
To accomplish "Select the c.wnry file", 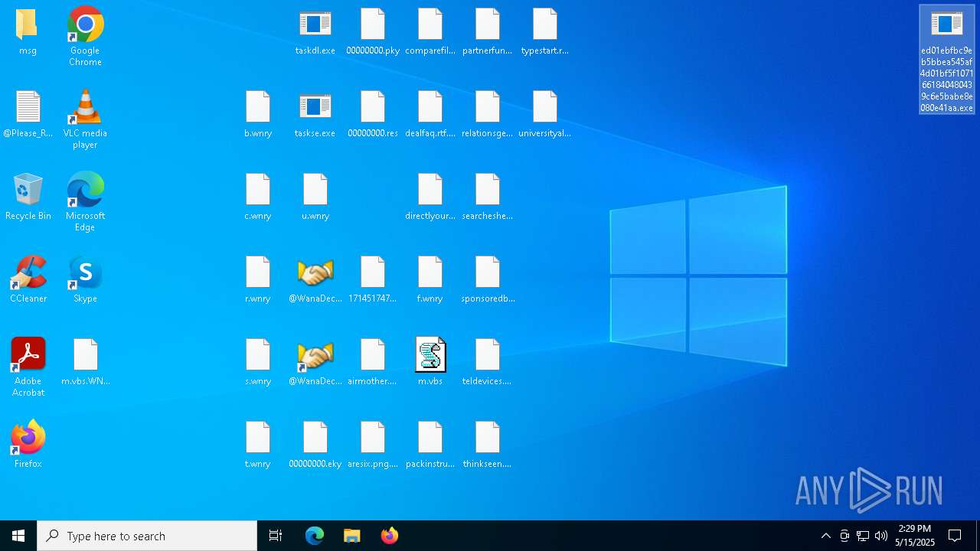I will [x=257, y=197].
